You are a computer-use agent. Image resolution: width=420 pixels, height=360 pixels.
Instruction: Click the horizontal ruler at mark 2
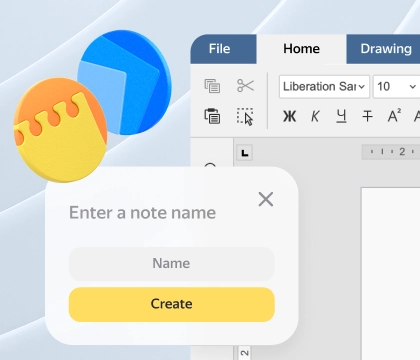402,152
